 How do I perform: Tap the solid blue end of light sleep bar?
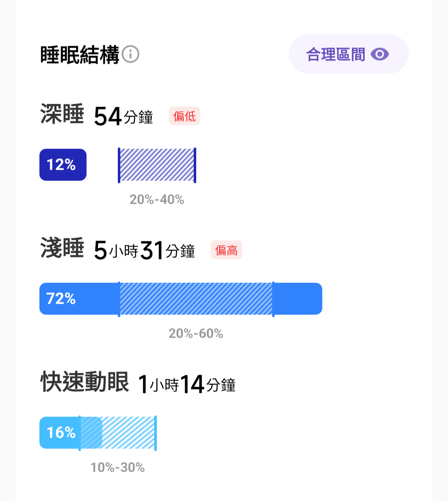pos(298,299)
